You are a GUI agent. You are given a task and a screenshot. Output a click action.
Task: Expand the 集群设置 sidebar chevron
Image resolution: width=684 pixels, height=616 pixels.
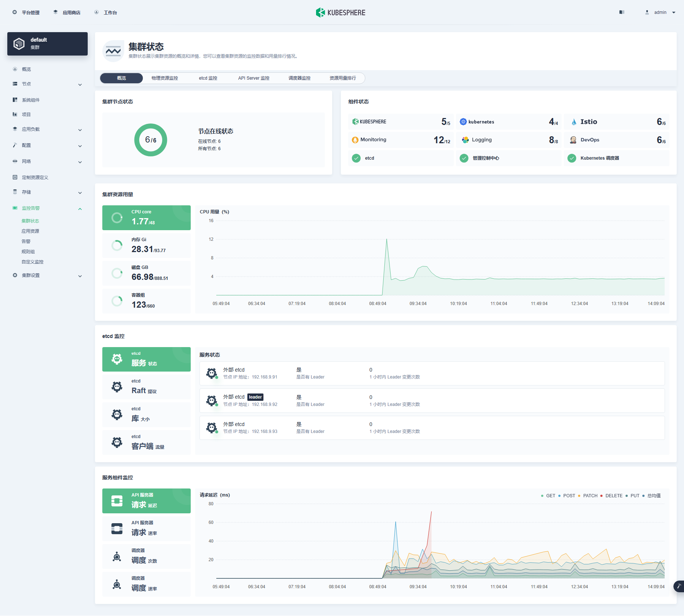pos(80,276)
